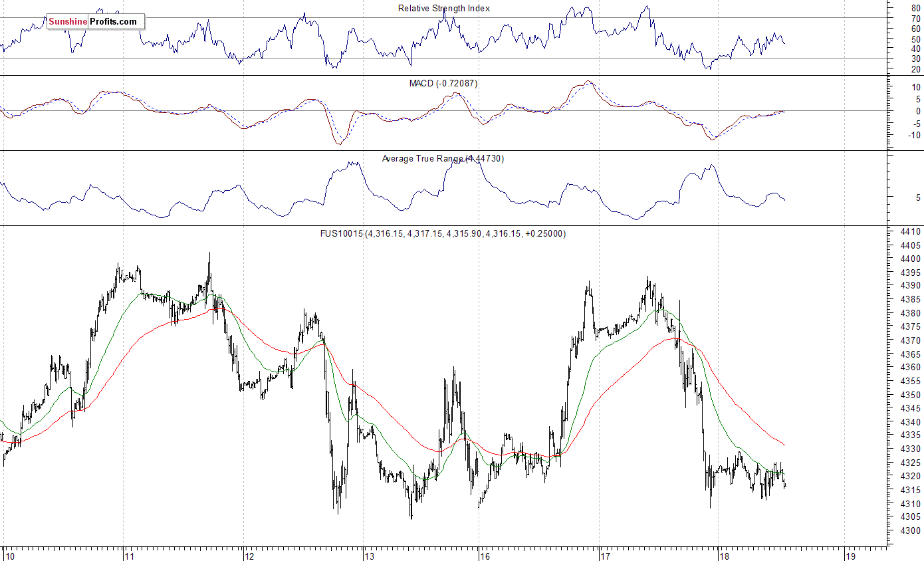Click the 4330 price axis label
The image size is (924, 561).
point(910,449)
